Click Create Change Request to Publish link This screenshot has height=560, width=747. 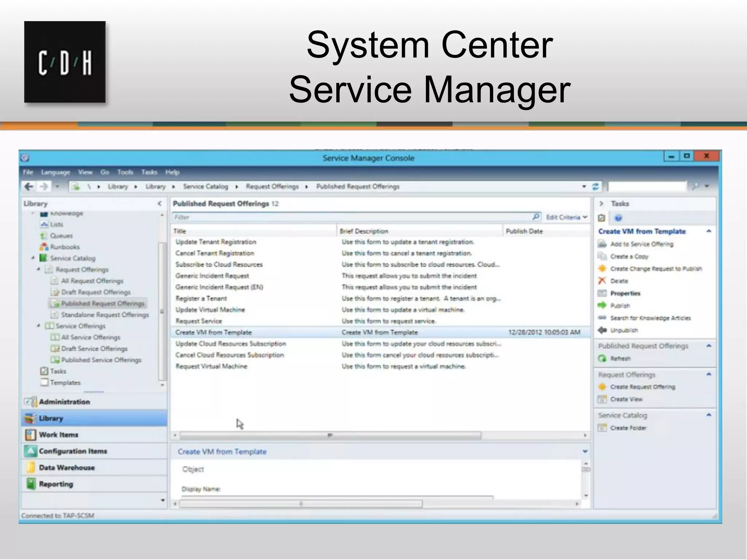pos(656,269)
